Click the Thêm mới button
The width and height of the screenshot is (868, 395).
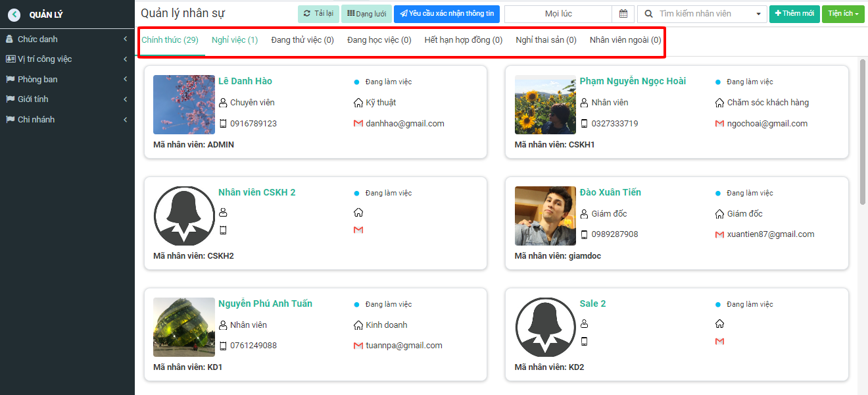tap(794, 14)
